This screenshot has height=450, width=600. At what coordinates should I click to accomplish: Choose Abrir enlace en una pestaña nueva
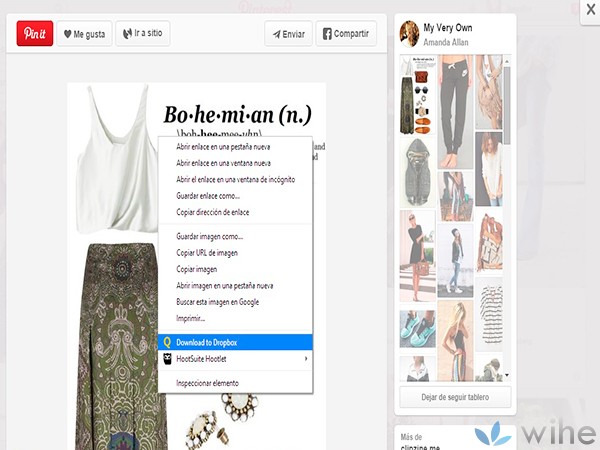(235, 147)
